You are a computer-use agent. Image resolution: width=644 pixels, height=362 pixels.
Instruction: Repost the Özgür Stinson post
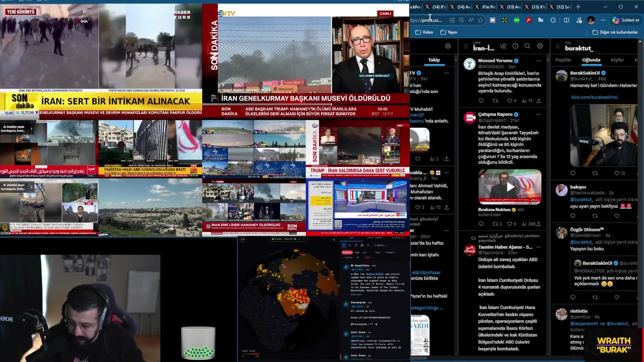(595, 297)
